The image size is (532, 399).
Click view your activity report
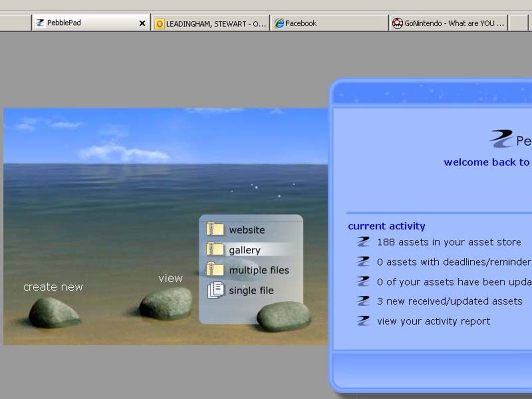[433, 321]
